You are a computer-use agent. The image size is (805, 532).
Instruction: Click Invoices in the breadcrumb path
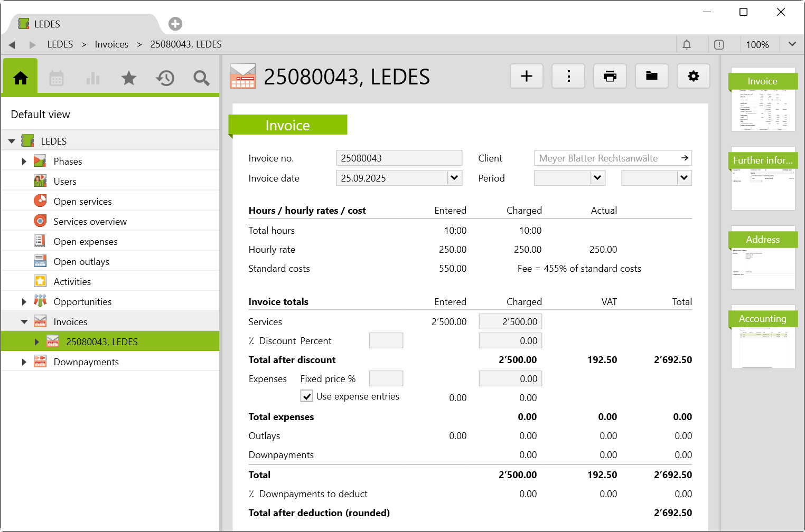pyautogui.click(x=111, y=44)
